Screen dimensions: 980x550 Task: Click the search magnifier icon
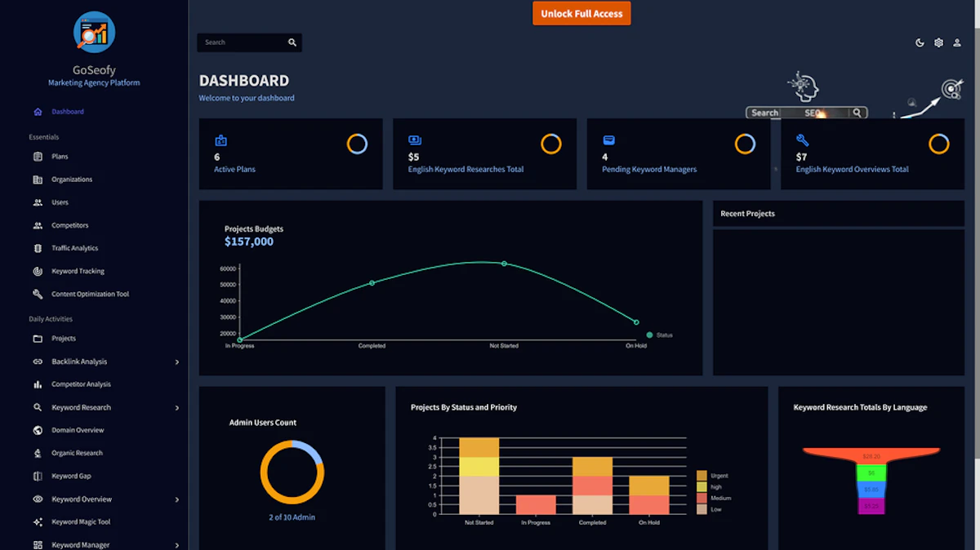(x=292, y=42)
